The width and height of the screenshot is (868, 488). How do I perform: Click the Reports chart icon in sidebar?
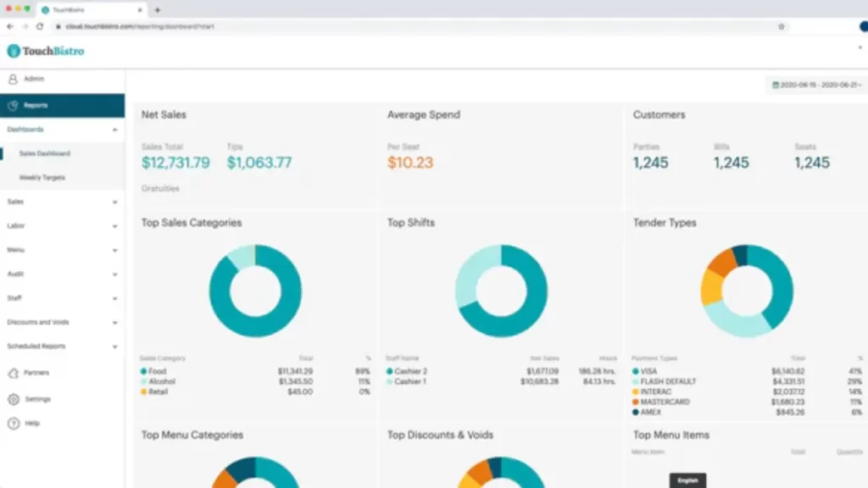pos(13,105)
